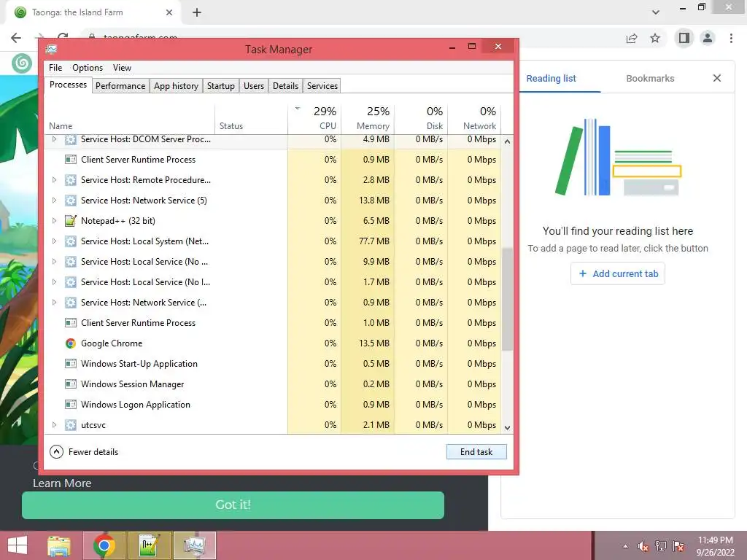Expand Service Host: Local Service (No ...) with 9.9 MB
This screenshot has width=747, height=560.
click(54, 262)
